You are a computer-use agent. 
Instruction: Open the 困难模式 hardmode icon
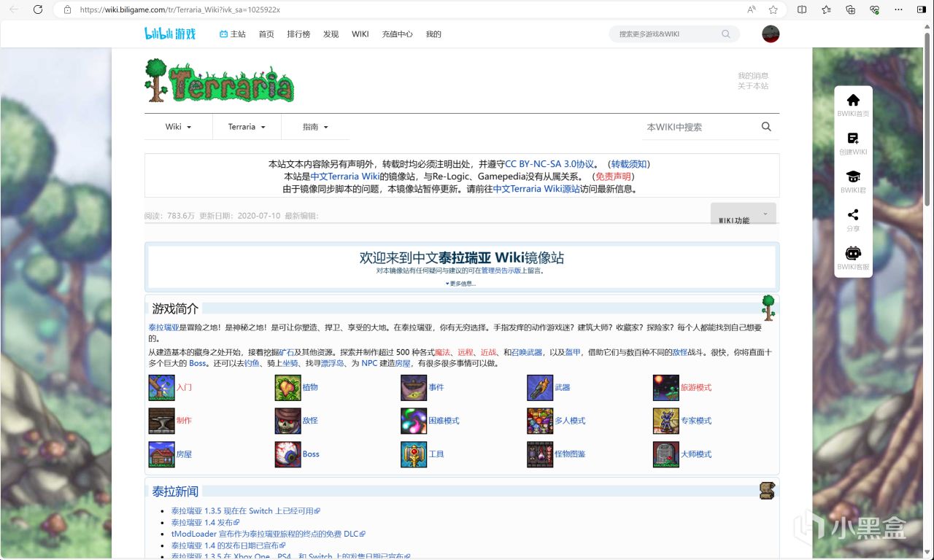pos(414,421)
